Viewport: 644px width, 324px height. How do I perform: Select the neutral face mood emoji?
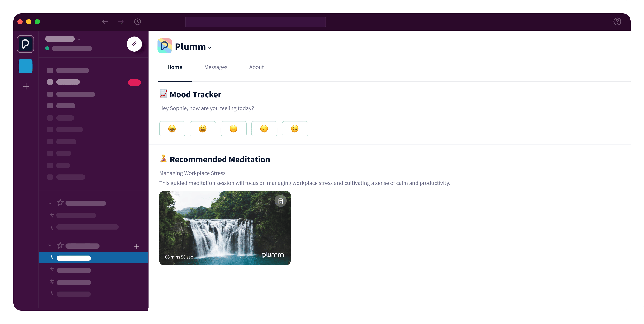233,128
